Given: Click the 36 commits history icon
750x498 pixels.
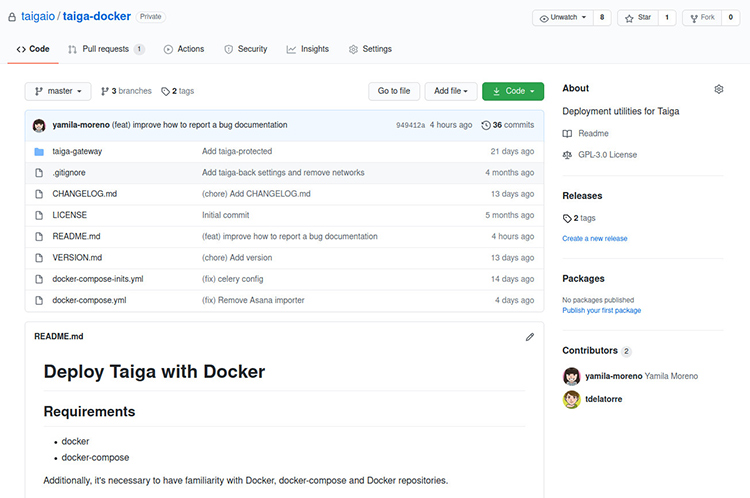Looking at the screenshot, I should click(x=486, y=125).
